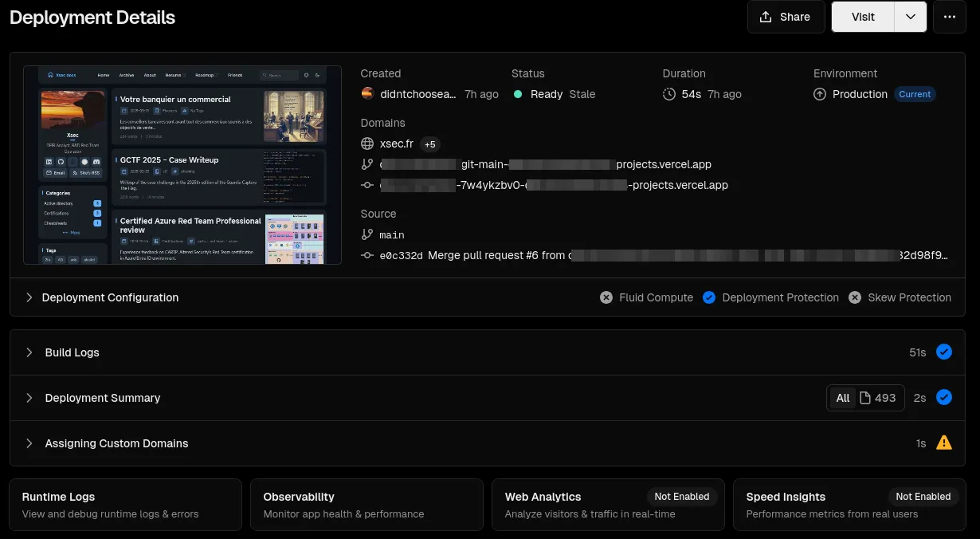Click the green Ready status dot
Image resolution: width=980 pixels, height=539 pixels.
pos(518,94)
